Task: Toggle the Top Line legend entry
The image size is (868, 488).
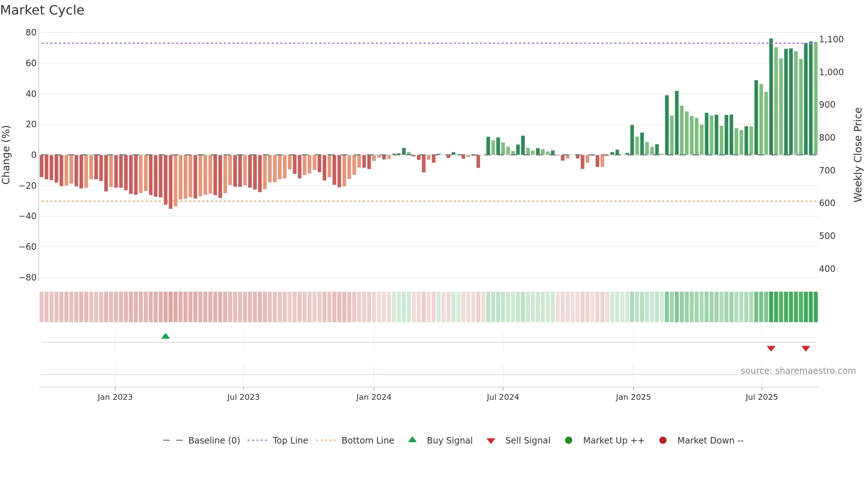Action: (278, 440)
